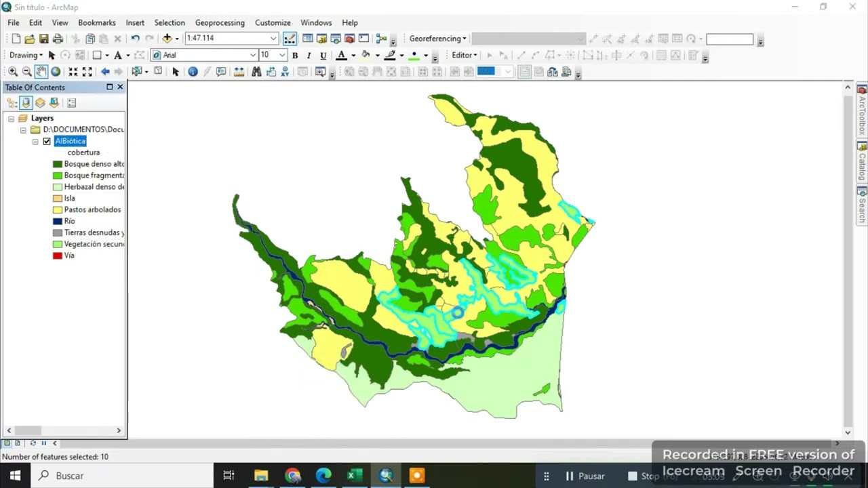
Task: Open the font name dropdown
Action: (253, 56)
